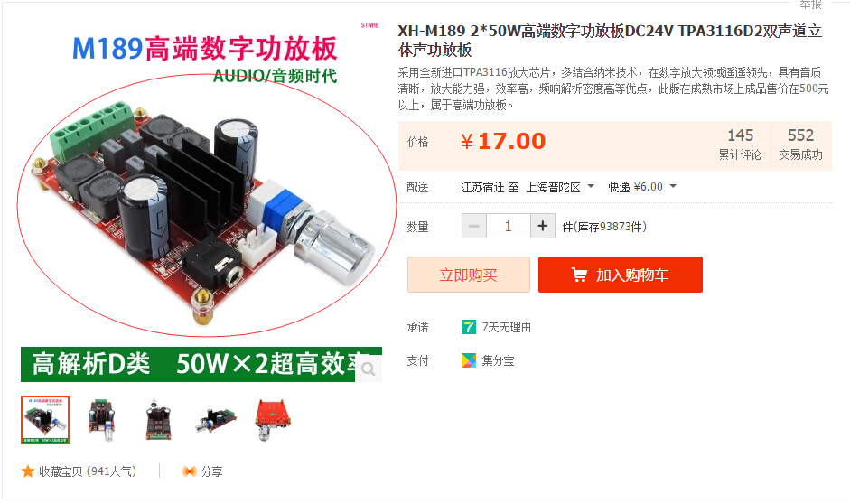The height and width of the screenshot is (504, 850).
Task: Click the quantity input field
Action: (509, 226)
